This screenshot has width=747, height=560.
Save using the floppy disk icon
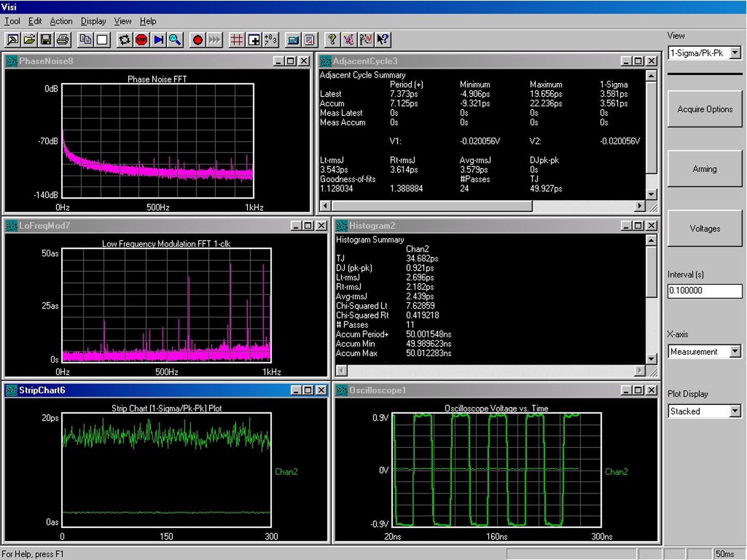(x=46, y=39)
